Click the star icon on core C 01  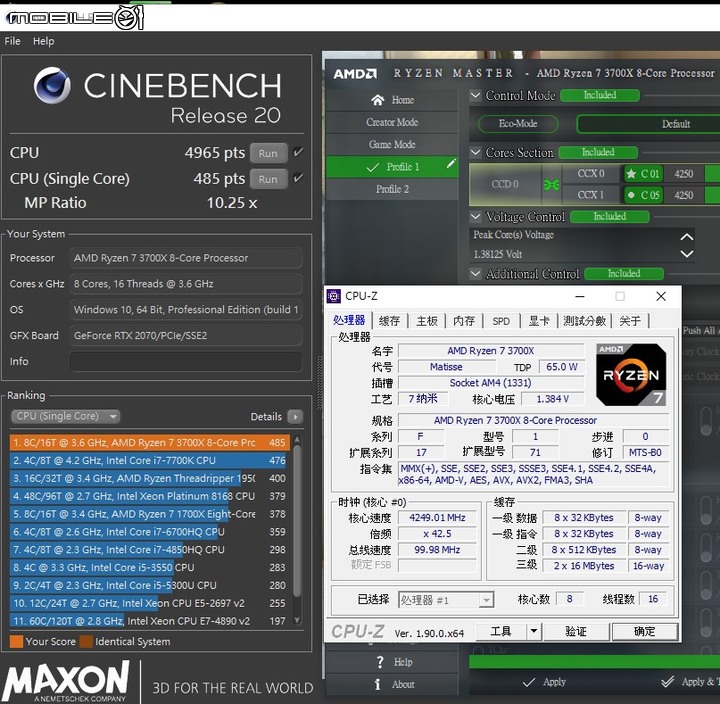point(631,174)
